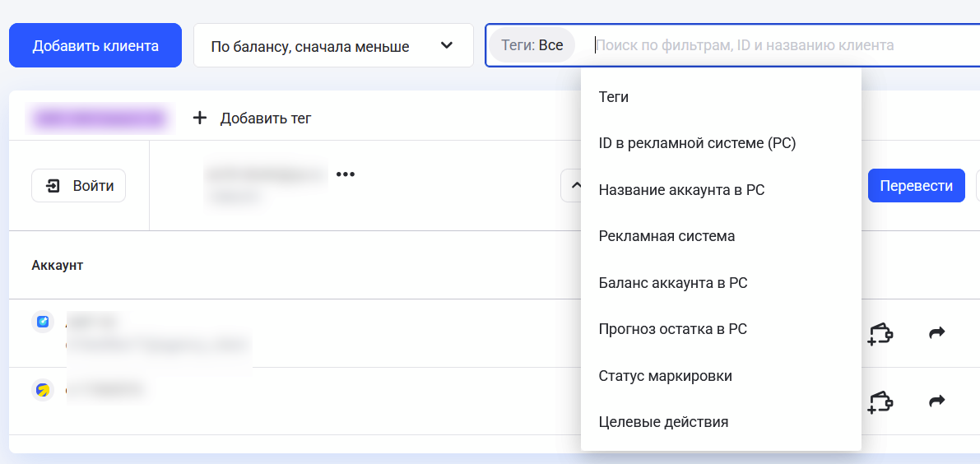Click the plus icon by Добавить тег
This screenshot has height=464, width=980.
(x=199, y=118)
